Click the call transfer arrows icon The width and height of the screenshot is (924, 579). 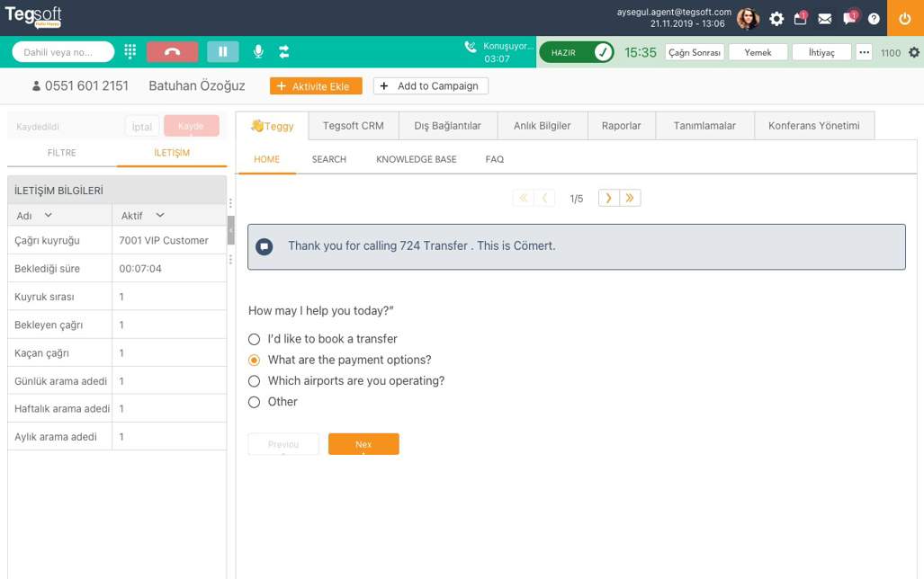click(284, 52)
